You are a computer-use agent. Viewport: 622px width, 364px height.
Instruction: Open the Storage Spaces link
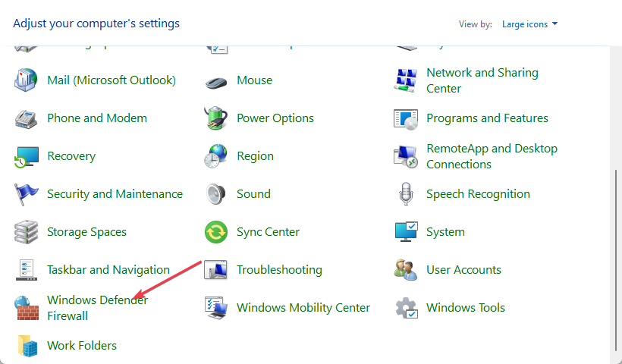[87, 232]
